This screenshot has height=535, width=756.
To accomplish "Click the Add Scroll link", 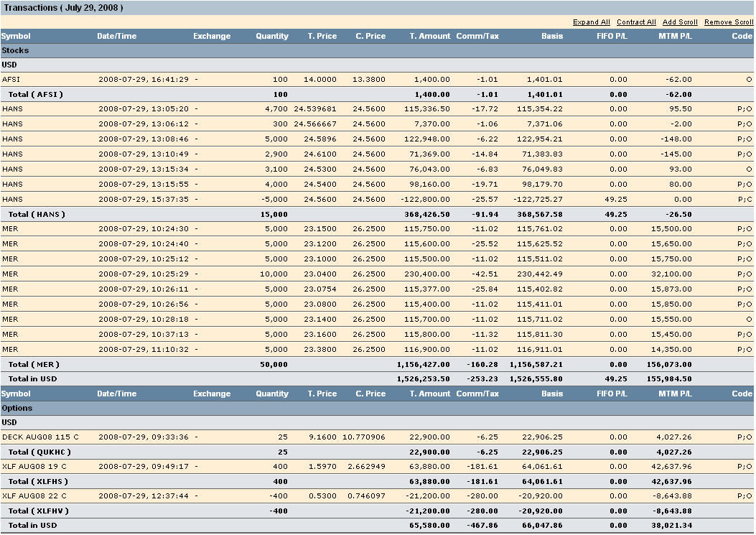I will tap(680, 22).
